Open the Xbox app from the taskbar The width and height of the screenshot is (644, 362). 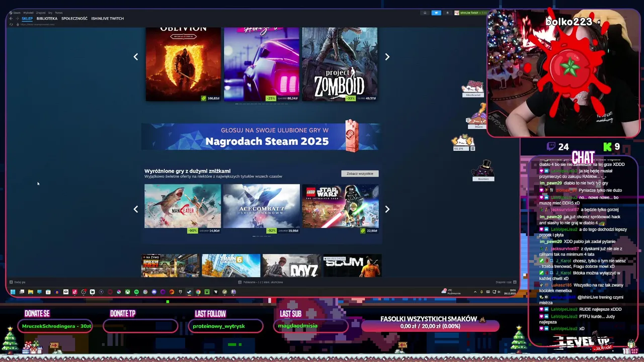pyautogui.click(x=128, y=292)
